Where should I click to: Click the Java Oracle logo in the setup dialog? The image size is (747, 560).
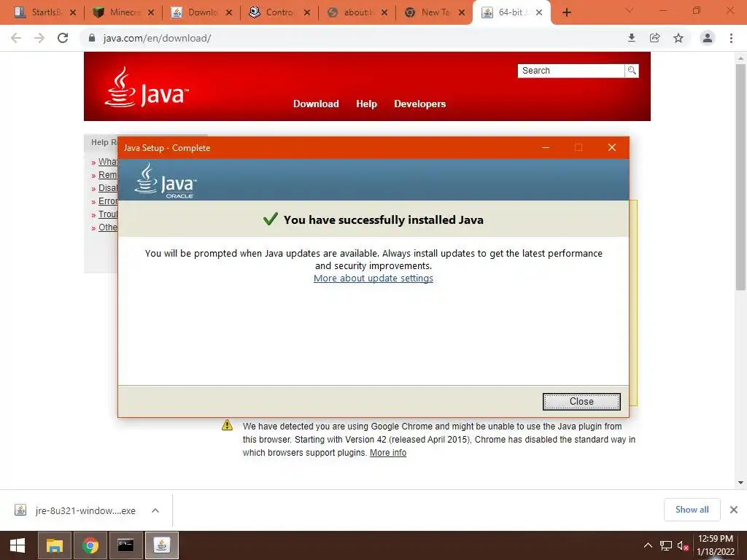[166, 181]
